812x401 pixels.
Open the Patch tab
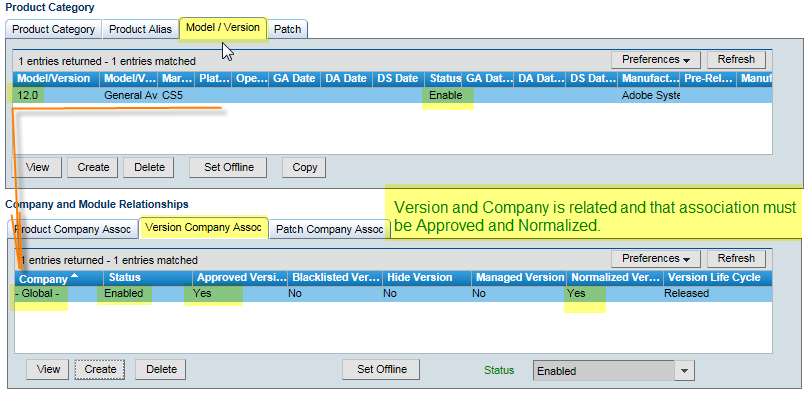287,29
